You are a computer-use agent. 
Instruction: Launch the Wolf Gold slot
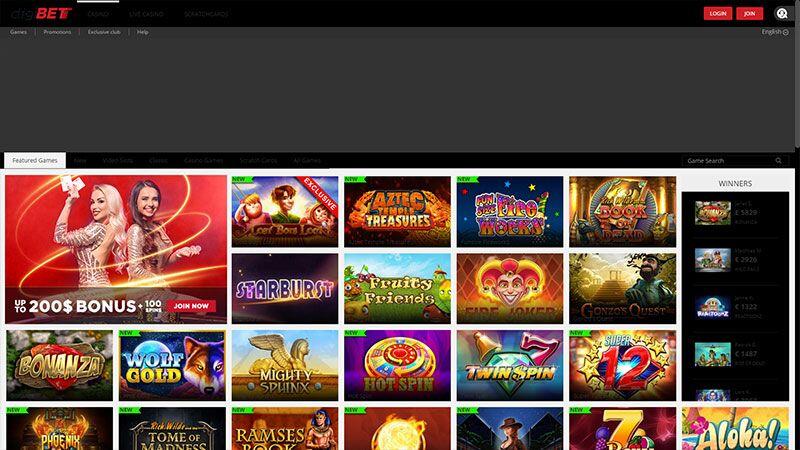(x=172, y=365)
